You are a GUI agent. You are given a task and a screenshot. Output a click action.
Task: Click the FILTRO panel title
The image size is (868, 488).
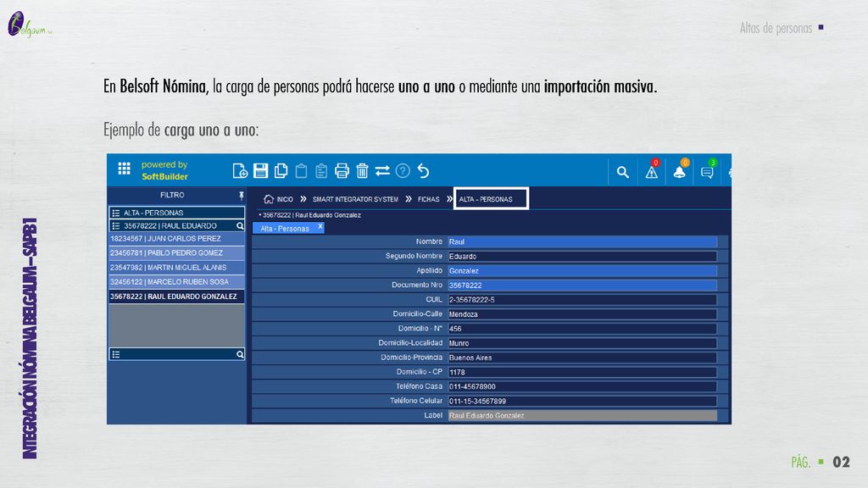click(172, 196)
